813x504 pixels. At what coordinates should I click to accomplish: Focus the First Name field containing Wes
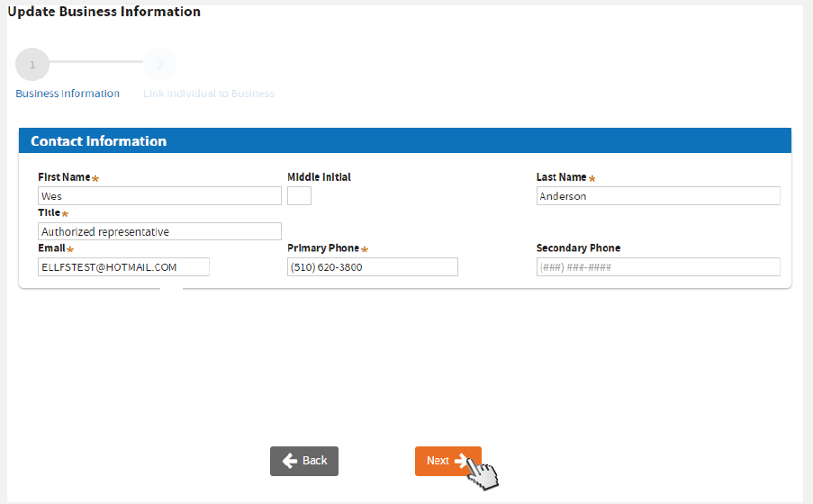coord(159,196)
